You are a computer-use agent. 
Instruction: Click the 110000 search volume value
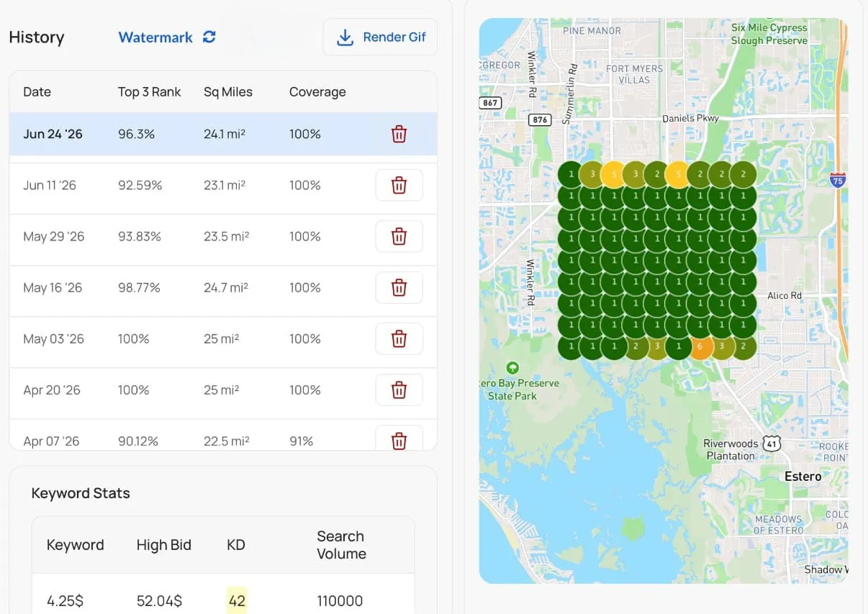[340, 600]
